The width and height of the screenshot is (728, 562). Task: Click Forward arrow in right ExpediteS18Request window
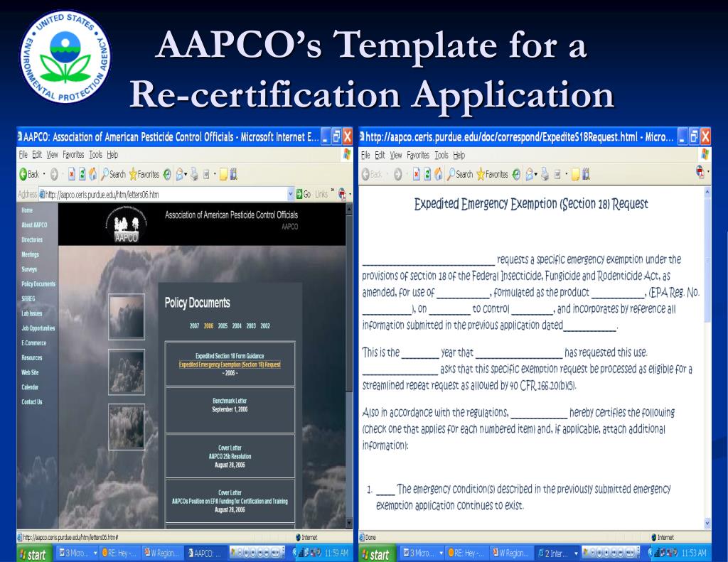point(398,175)
